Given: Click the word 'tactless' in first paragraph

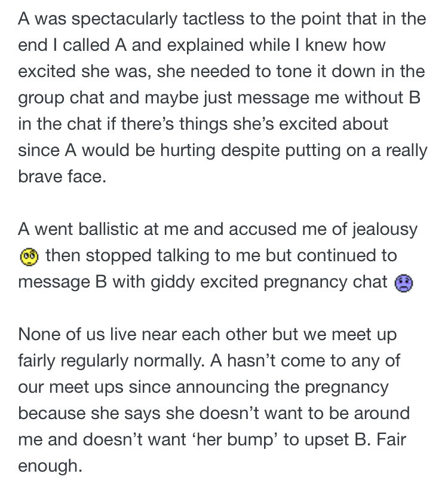Looking at the screenshot, I should [213, 19].
